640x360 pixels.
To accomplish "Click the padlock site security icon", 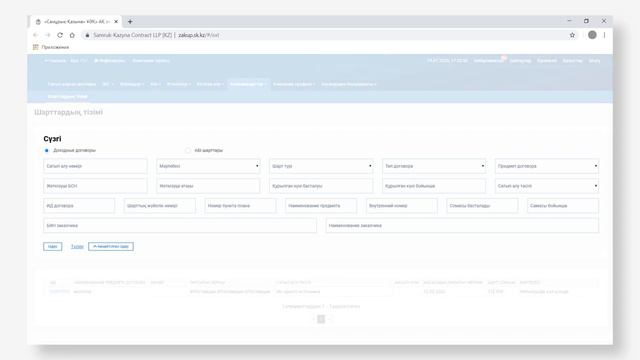I will [87, 35].
